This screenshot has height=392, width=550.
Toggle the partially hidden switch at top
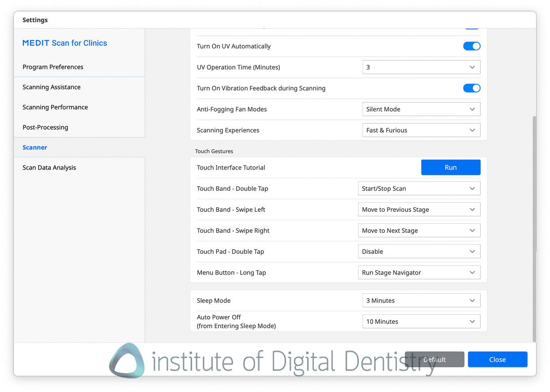[471, 28]
